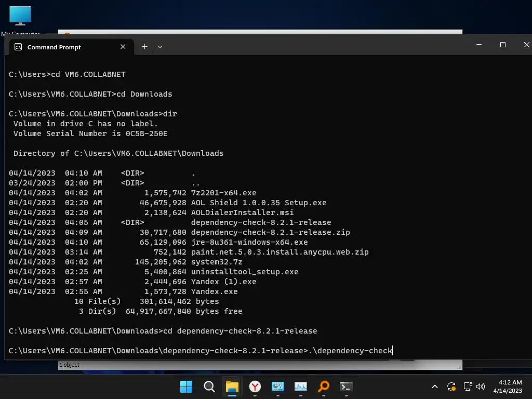Click the text jre-8u361-windows-x64.exe
The height and width of the screenshot is (399, 532).
pos(249,242)
